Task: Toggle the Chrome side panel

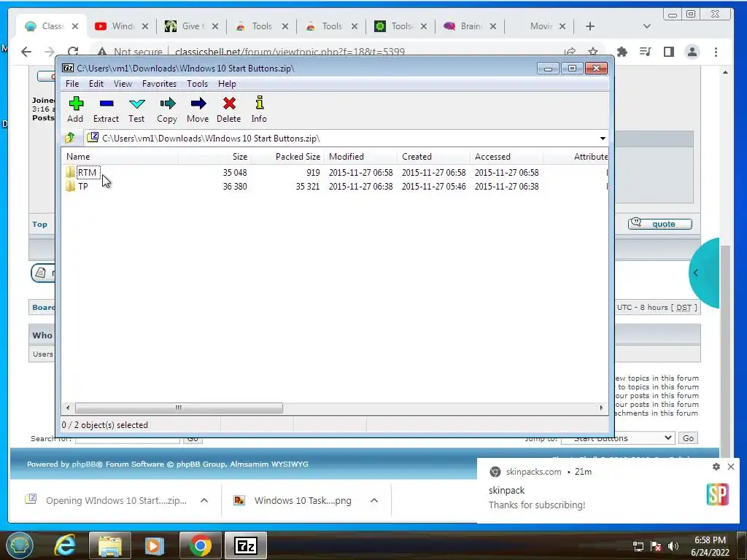Action: pos(668,52)
